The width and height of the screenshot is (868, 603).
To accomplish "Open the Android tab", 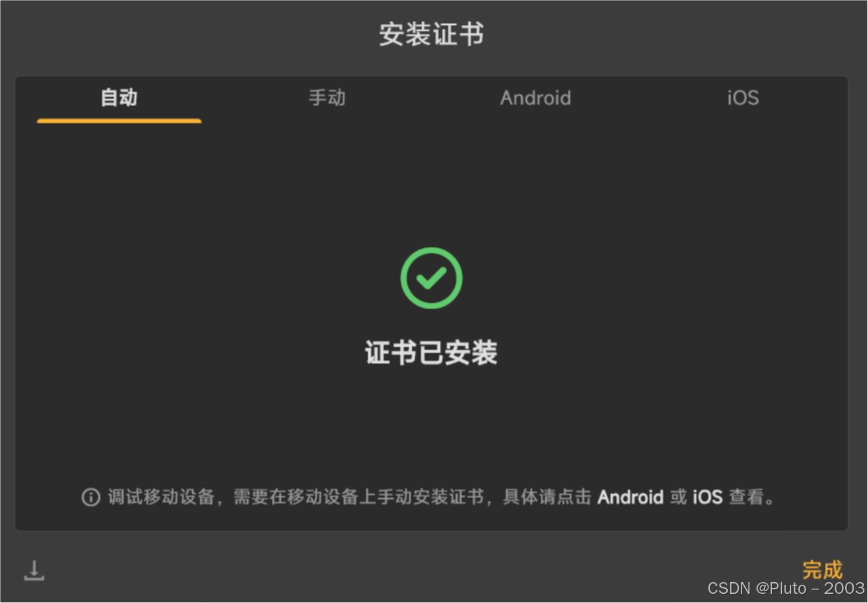I will [536, 98].
